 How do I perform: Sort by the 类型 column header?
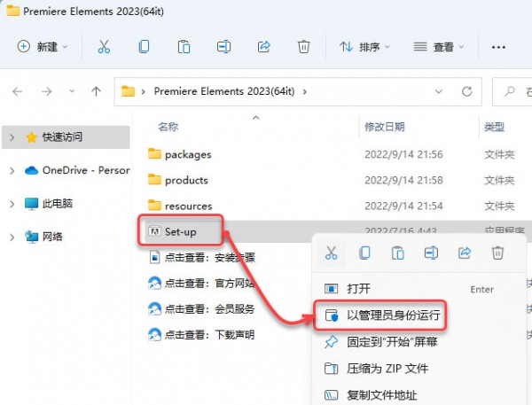(494, 127)
